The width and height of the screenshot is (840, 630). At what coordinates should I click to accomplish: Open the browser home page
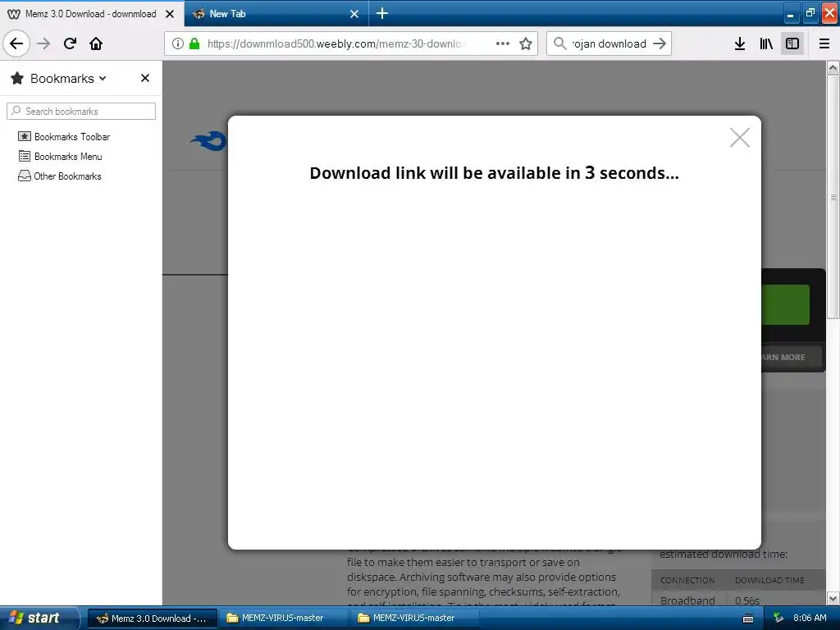[96, 43]
